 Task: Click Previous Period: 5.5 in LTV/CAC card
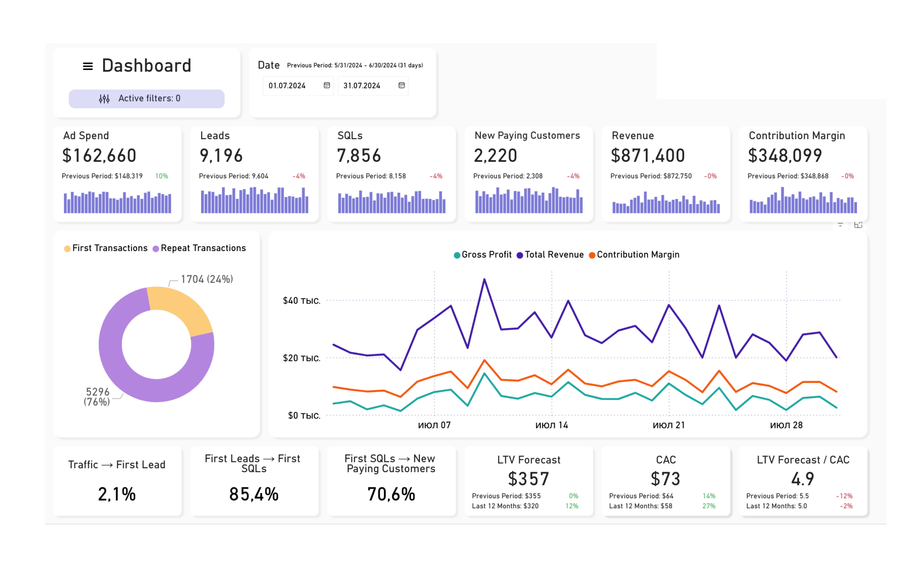pyautogui.click(x=777, y=496)
